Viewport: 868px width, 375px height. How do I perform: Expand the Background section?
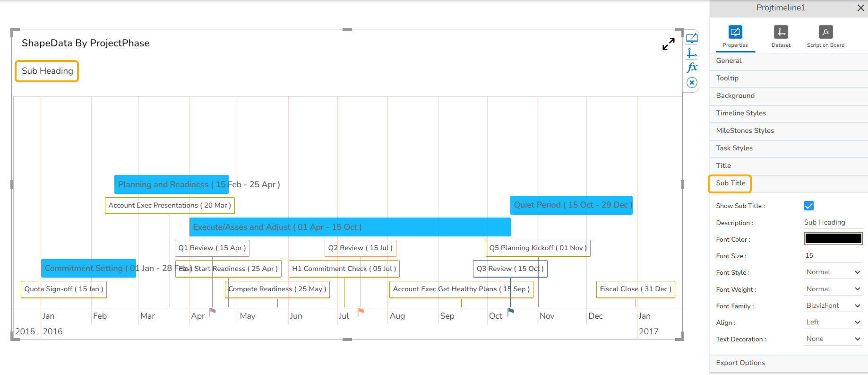pyautogui.click(x=789, y=96)
